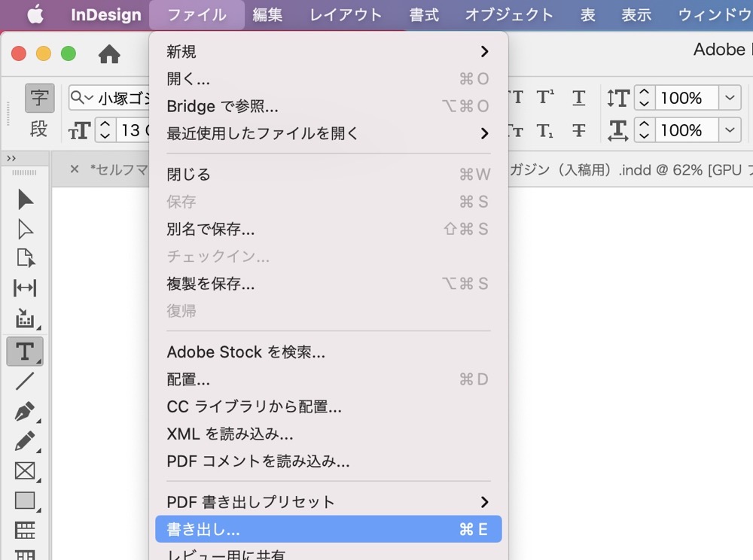Switch to paragraph formatting controls (段)
Screen dimensions: 753x560
click(39, 129)
